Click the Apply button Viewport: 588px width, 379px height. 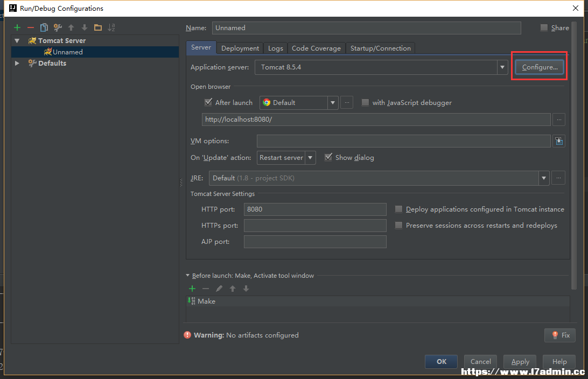(x=520, y=362)
